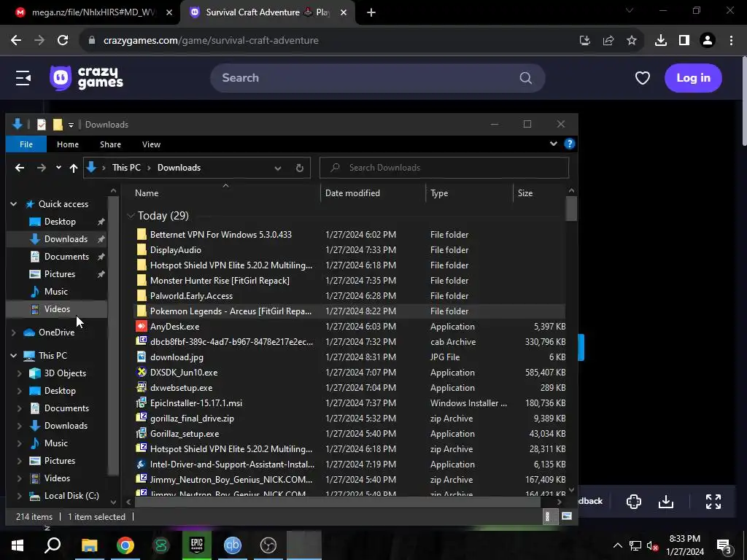The image size is (747, 560).
Task: Open Customize Quick Access Toolbar dropdown
Action: click(71, 125)
